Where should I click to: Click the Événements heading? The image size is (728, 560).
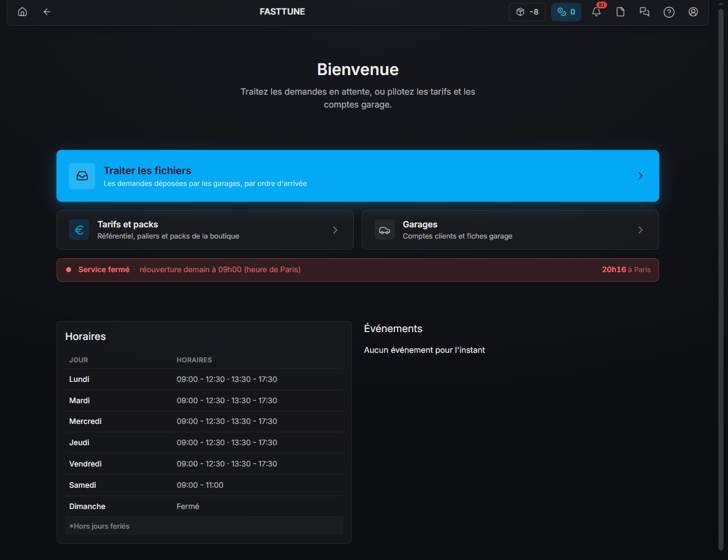tap(393, 329)
